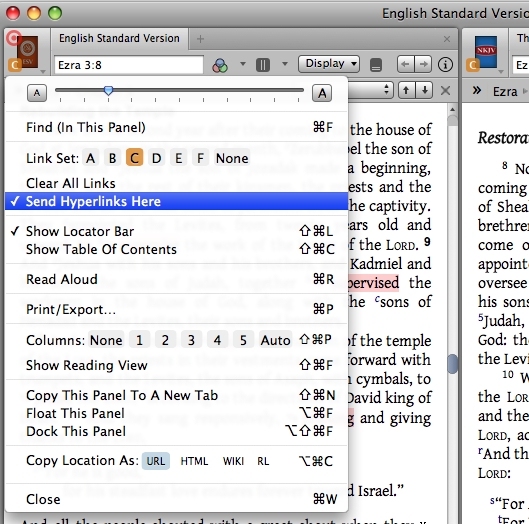Open the resource info circle icon
This screenshot has width=529, height=524.
[445, 64]
